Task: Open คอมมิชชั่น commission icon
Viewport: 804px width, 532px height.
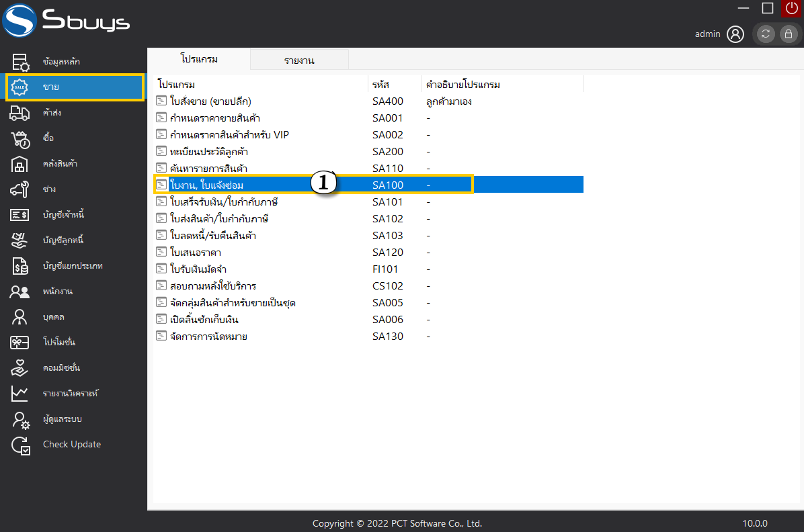Action: (x=19, y=368)
